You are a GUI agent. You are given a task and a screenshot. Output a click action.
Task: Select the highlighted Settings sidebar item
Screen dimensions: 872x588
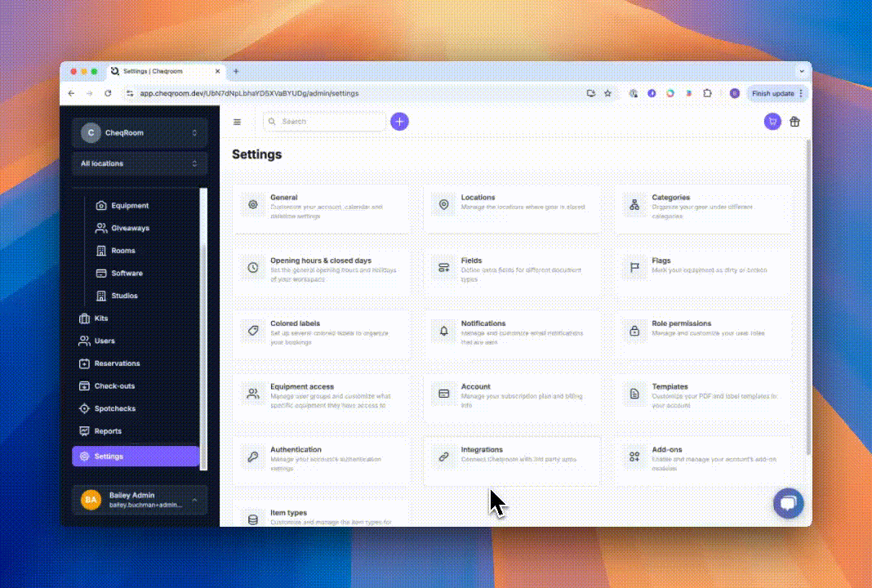tap(136, 457)
